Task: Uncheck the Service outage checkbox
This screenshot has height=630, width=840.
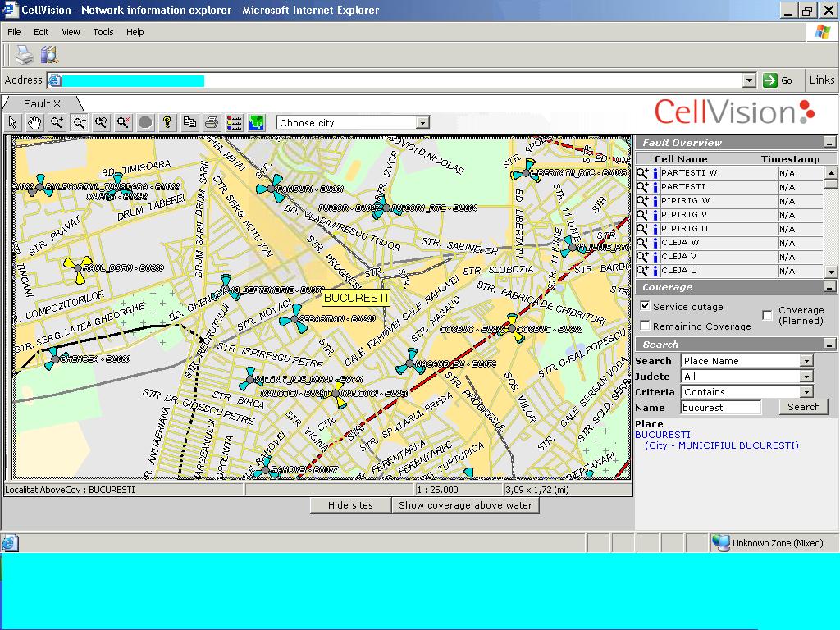Action: (x=645, y=306)
